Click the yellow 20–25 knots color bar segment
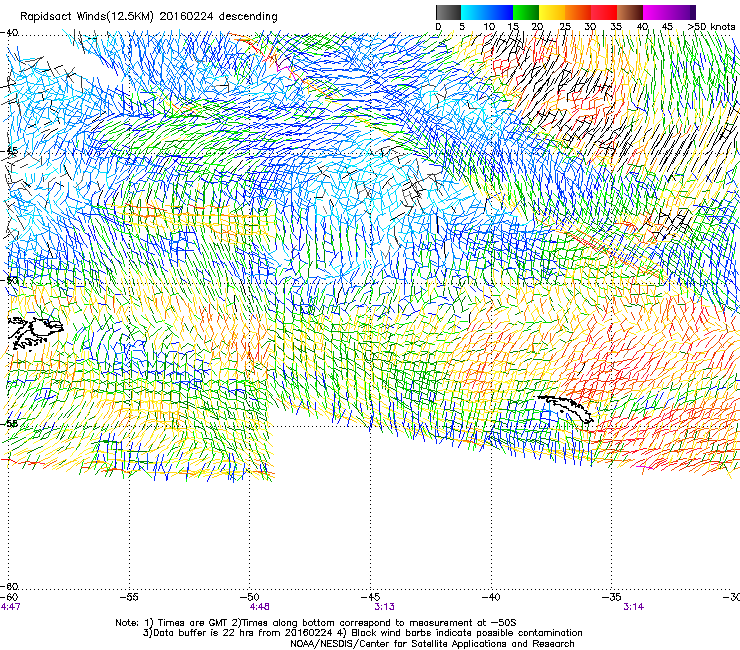This screenshot has height=650, width=740. [x=552, y=12]
